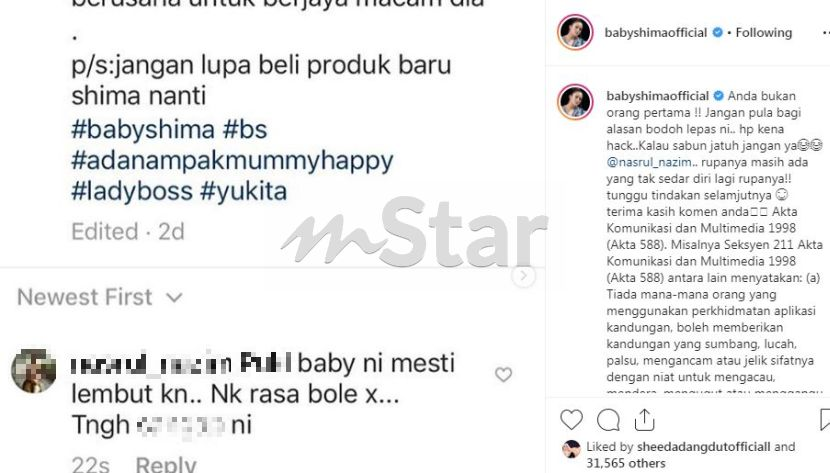This screenshot has width=830, height=473.
Task: Open the #yukita hashtag
Action: (243, 192)
